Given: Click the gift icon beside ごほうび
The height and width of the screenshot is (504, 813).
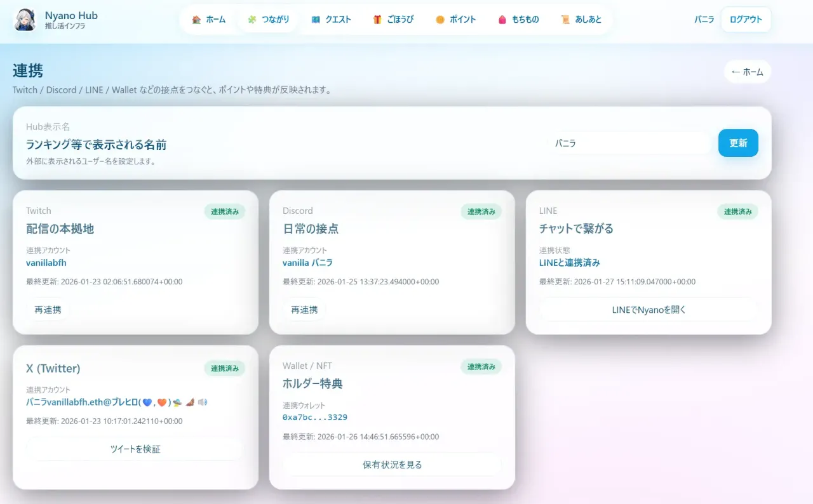Looking at the screenshot, I should coord(377,20).
